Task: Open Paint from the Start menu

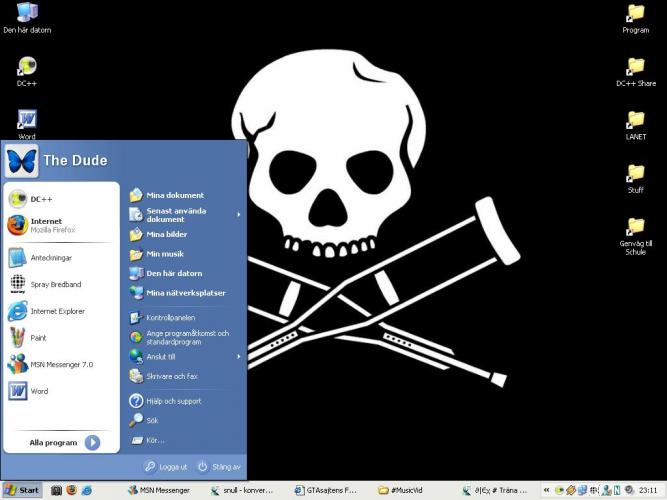Action: (38, 338)
